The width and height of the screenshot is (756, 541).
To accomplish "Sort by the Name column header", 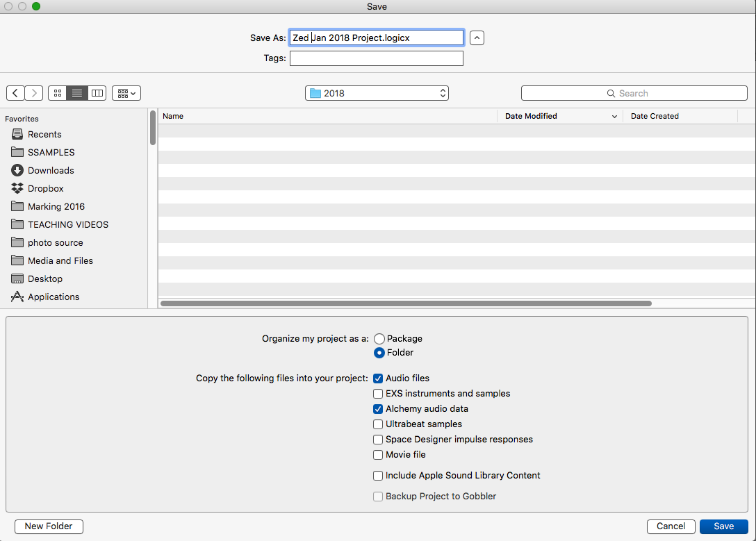I will point(328,116).
